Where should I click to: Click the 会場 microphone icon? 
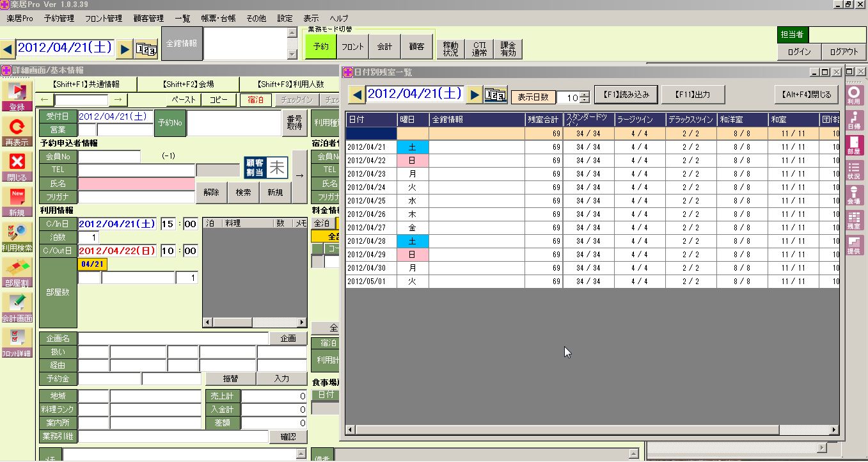click(x=854, y=195)
